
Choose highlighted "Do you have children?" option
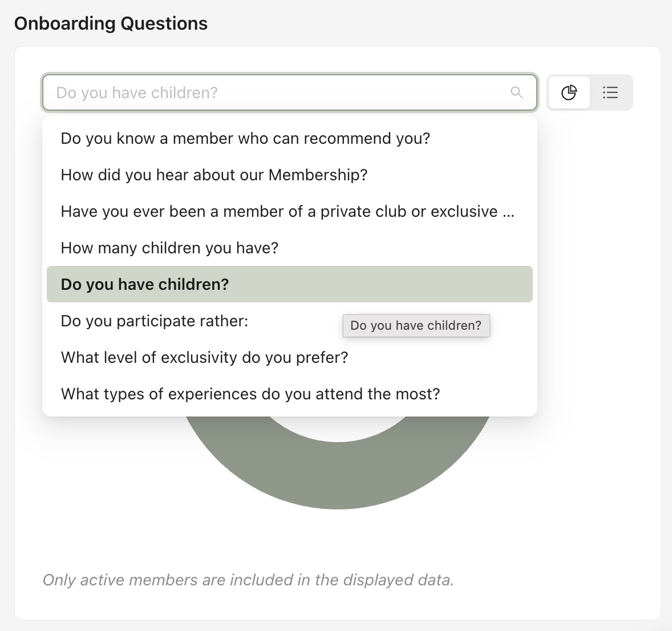tap(145, 285)
